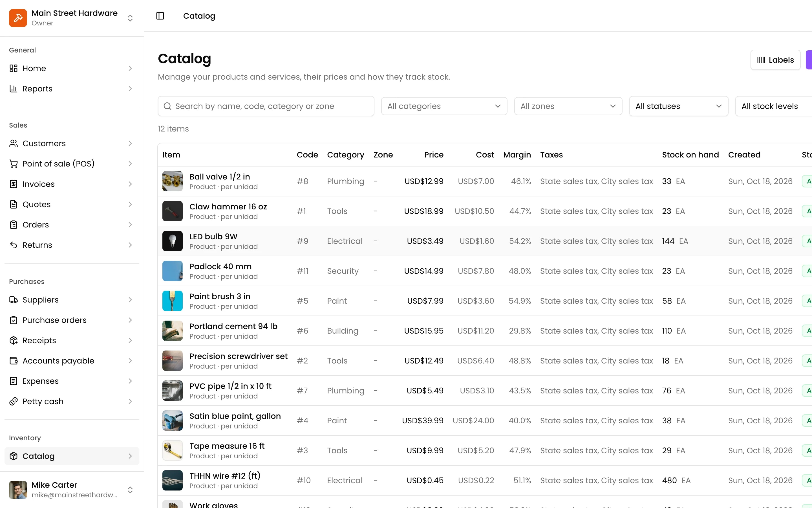Open the Satin blue paint, gallon item

tap(235, 416)
